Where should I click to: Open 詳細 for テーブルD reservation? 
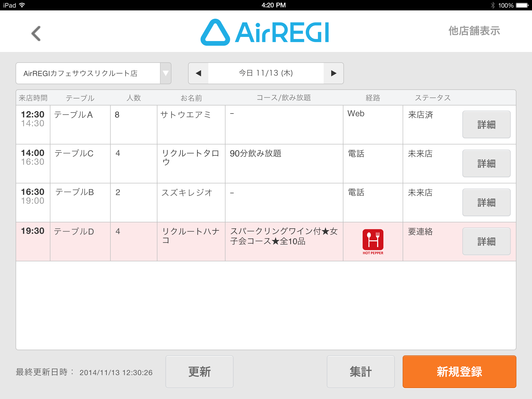(486, 242)
